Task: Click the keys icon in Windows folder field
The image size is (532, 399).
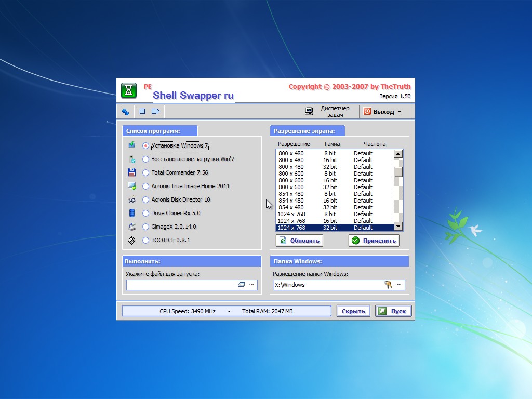Action: point(388,284)
